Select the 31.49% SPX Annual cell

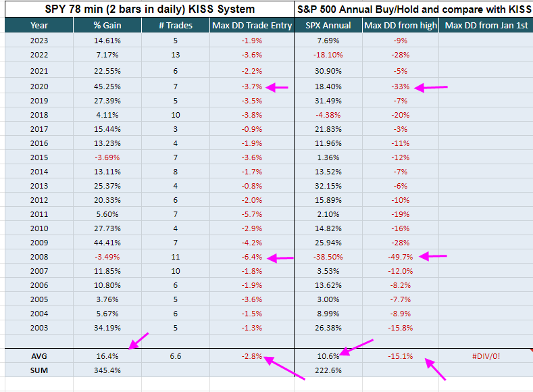click(x=328, y=101)
